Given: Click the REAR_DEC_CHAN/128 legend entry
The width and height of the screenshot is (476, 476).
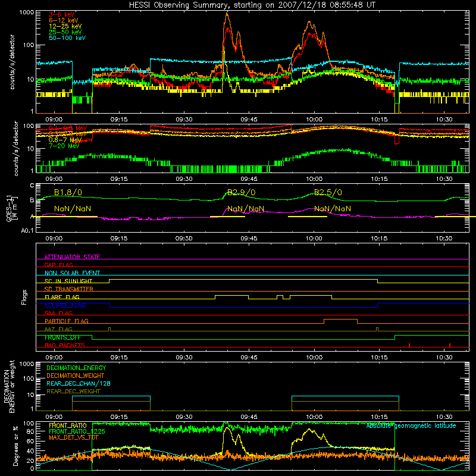Looking at the screenshot, I should click(x=79, y=384).
